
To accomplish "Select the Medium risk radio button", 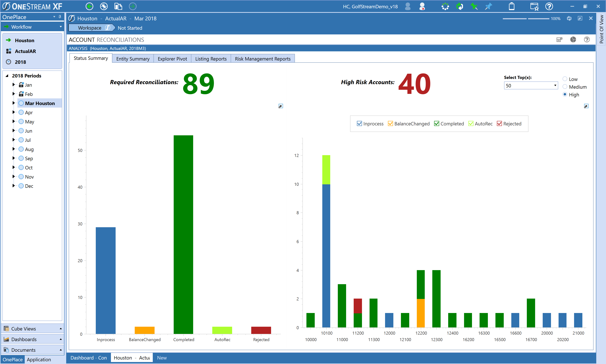I will pos(565,87).
